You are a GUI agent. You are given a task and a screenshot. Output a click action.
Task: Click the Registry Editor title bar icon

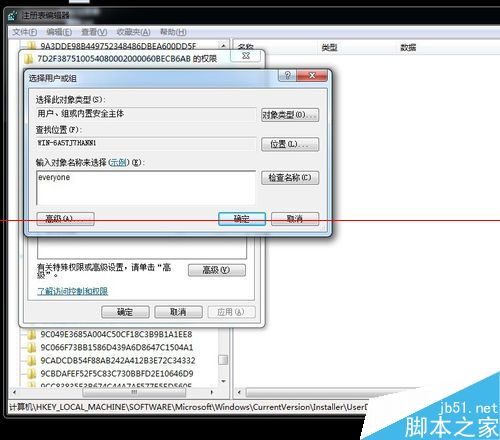(13, 15)
